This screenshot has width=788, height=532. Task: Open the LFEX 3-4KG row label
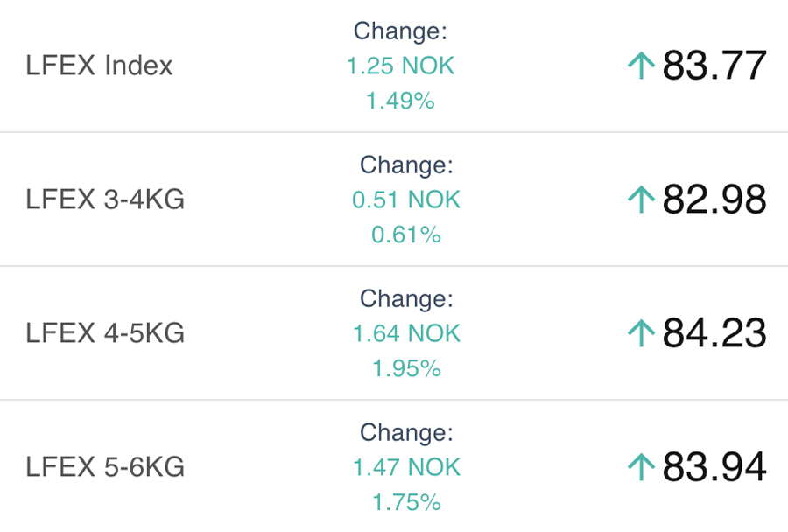(x=105, y=199)
